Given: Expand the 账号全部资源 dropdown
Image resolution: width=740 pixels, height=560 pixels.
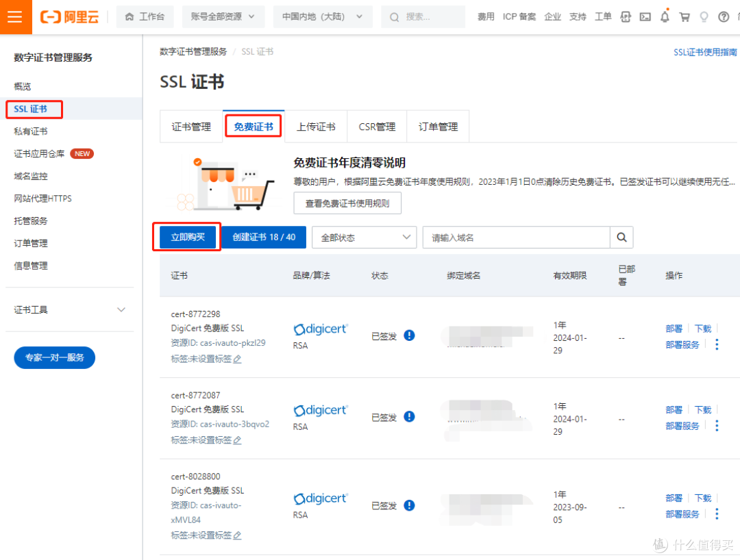Looking at the screenshot, I should point(223,17).
